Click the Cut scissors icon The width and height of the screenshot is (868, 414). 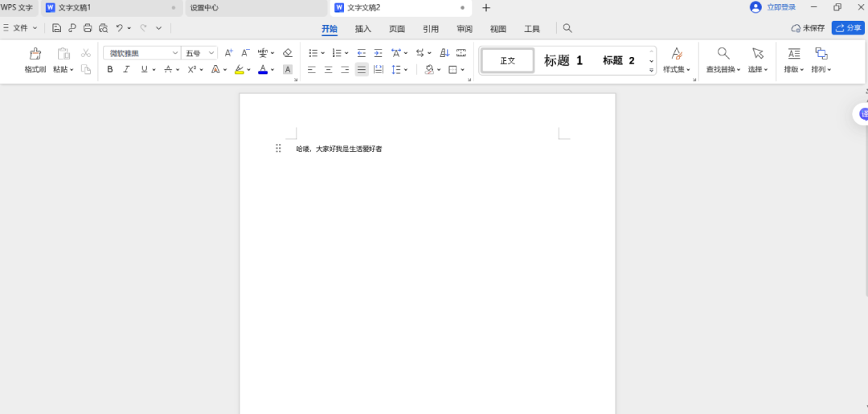[x=86, y=53]
